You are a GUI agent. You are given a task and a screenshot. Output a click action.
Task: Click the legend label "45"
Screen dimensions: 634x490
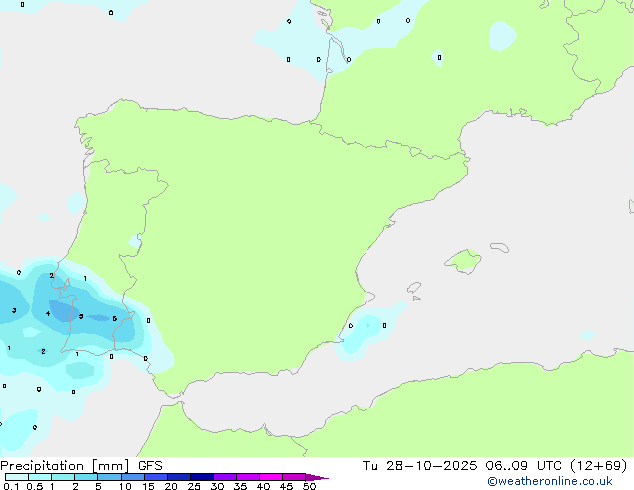tap(286, 486)
